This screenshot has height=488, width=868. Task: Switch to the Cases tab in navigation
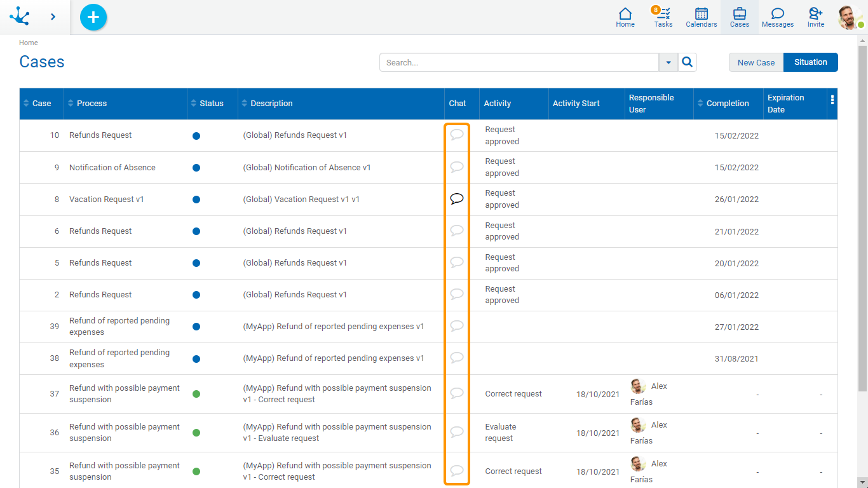tap(740, 17)
